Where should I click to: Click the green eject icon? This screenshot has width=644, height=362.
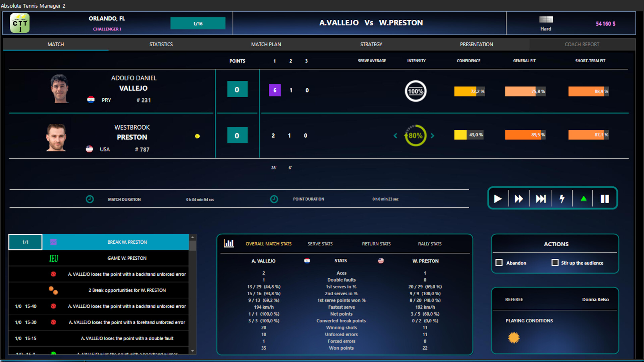click(583, 198)
